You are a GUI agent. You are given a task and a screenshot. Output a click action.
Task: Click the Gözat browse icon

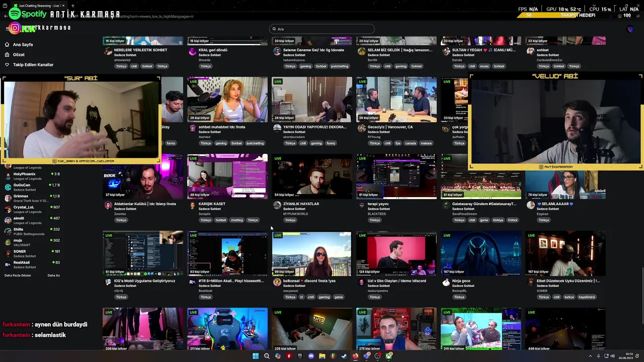(7, 54)
